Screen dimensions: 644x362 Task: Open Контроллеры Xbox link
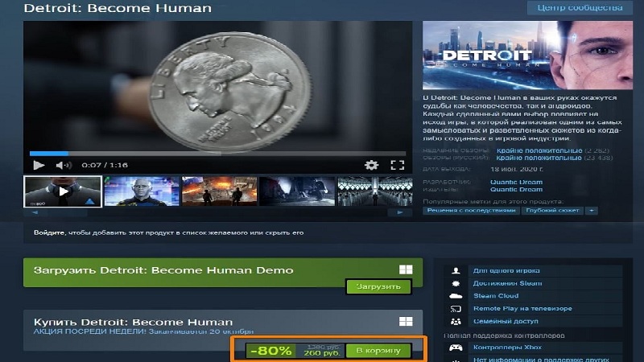(x=507, y=348)
